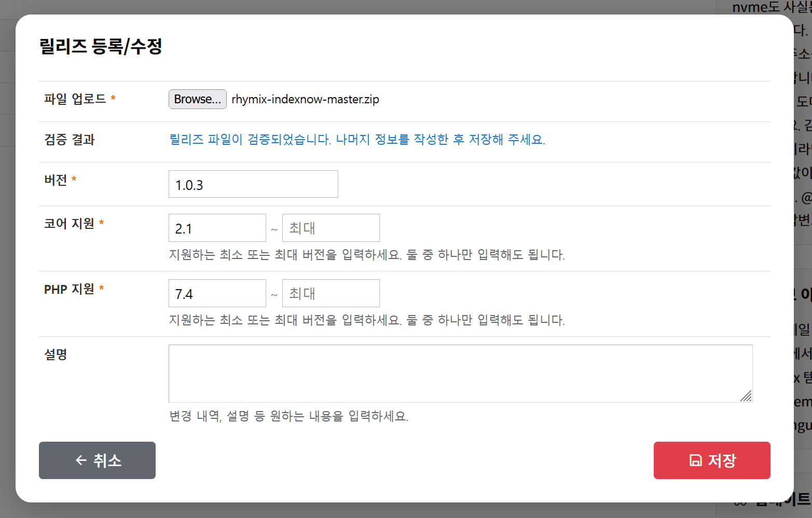Image resolution: width=812 pixels, height=518 pixels.
Task: Click the PHP 지원 label
Action: coord(69,289)
